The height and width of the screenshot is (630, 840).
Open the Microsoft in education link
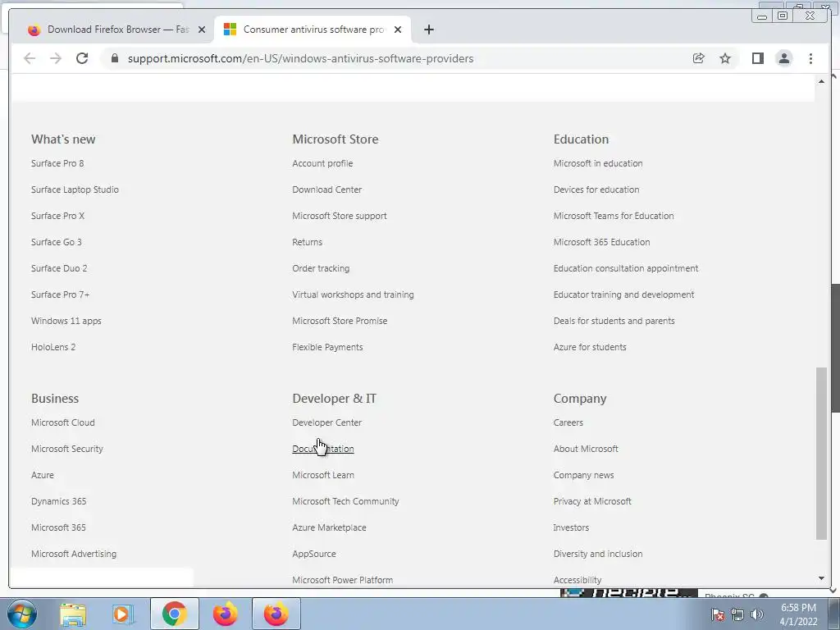(x=598, y=163)
